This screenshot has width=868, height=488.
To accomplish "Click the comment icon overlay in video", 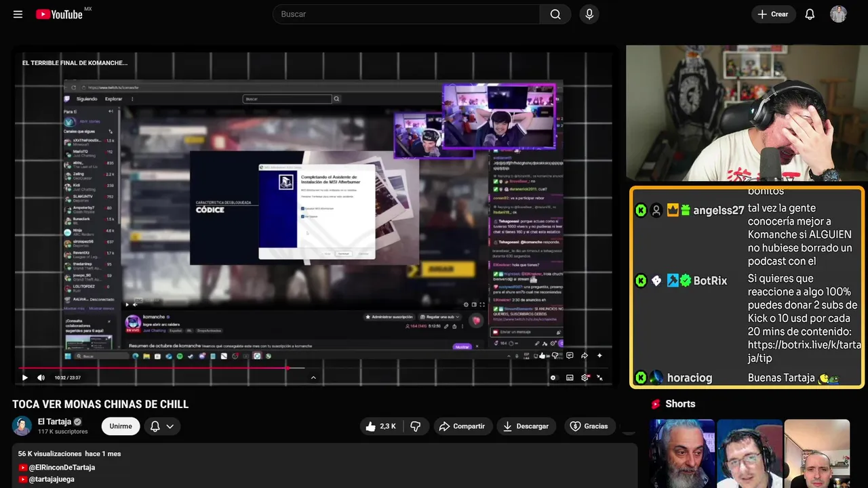I will [x=570, y=355].
